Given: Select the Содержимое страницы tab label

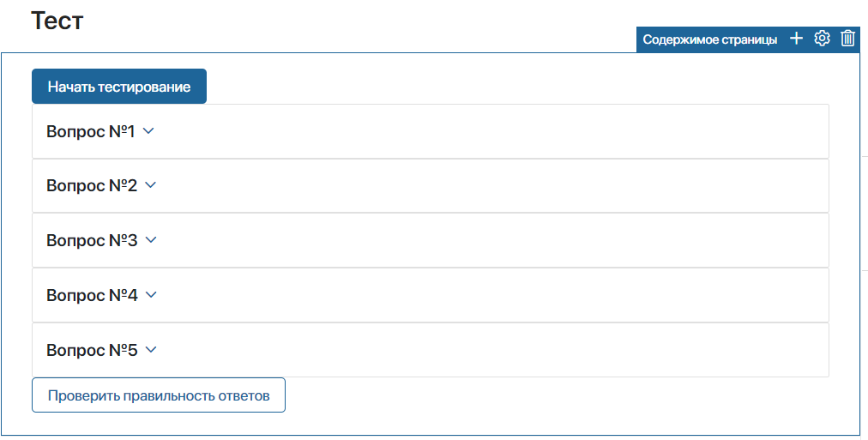Looking at the screenshot, I should point(709,39).
